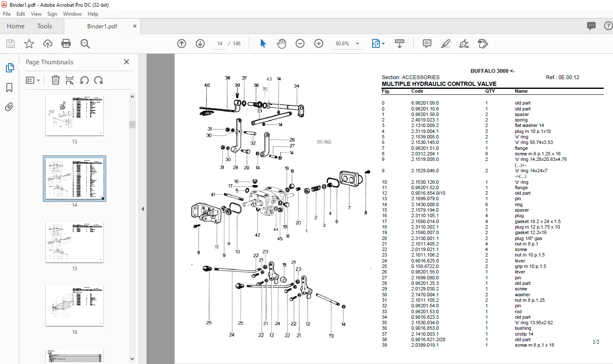Open the View menu

(x=36, y=14)
